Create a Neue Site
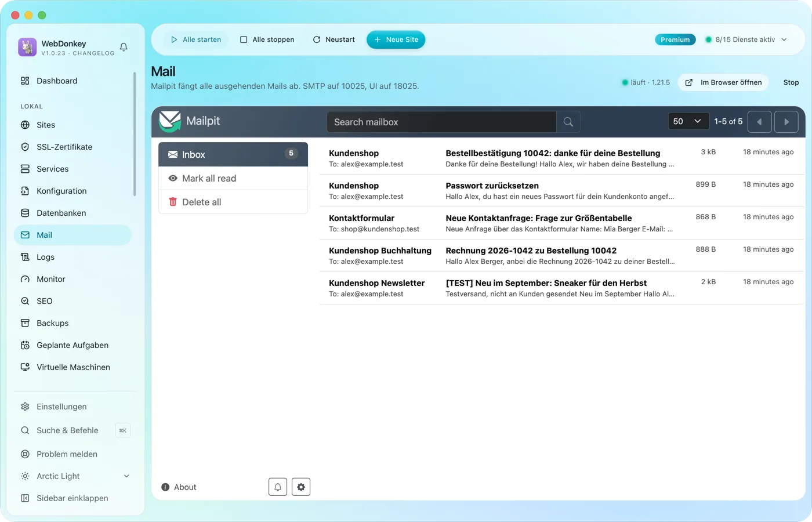Viewport: 812px width, 522px height. pos(396,39)
